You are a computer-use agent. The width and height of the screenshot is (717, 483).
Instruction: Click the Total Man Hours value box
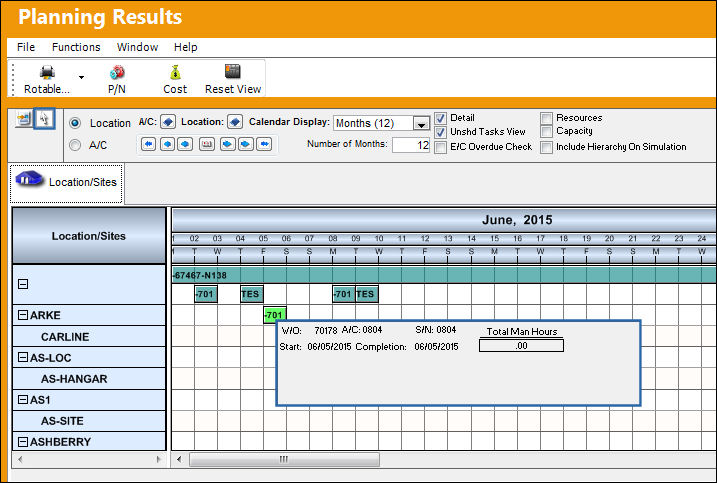pyautogui.click(x=521, y=346)
